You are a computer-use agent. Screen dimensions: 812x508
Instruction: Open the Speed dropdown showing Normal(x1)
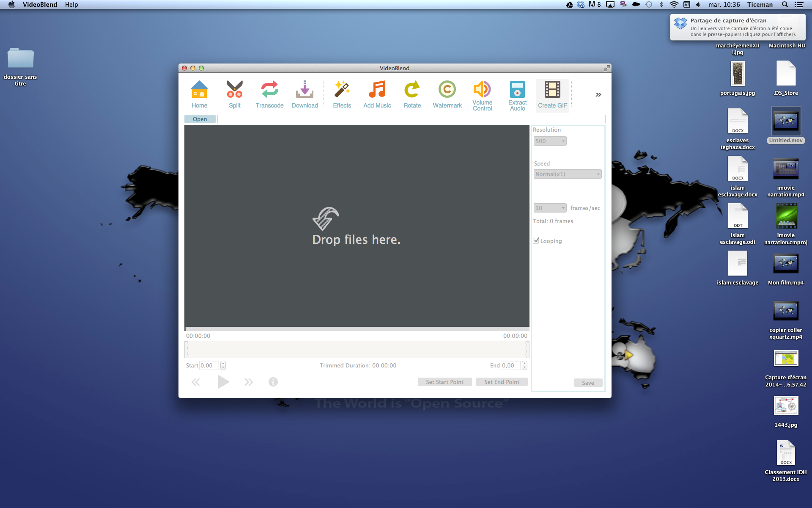click(x=567, y=174)
